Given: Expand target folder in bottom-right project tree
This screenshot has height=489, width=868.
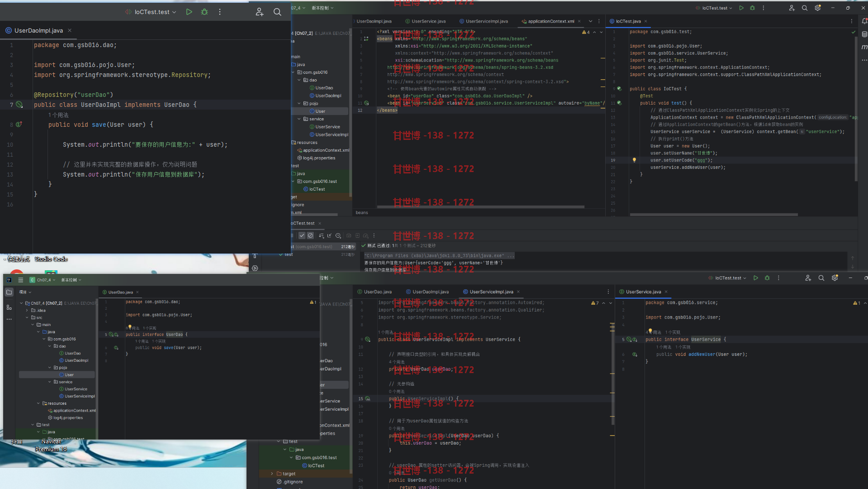Looking at the screenshot, I should click(x=272, y=474).
